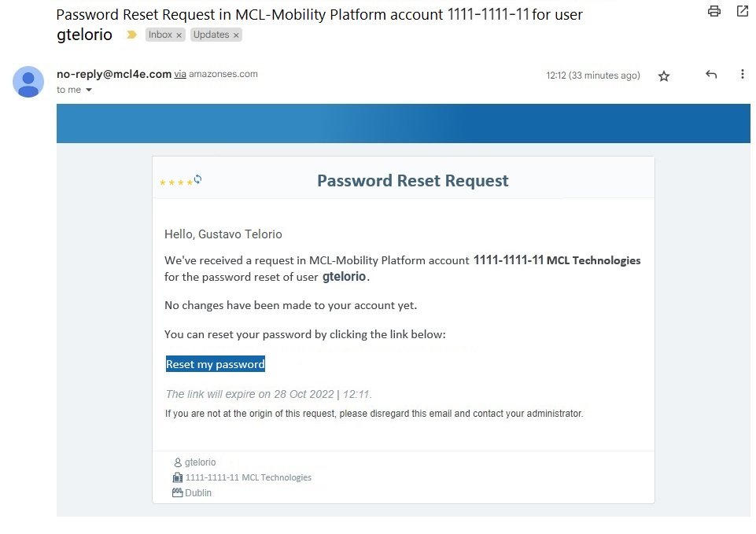Screen dimensions: 756x534
Task: Open email in new window icon
Action: (740, 11)
